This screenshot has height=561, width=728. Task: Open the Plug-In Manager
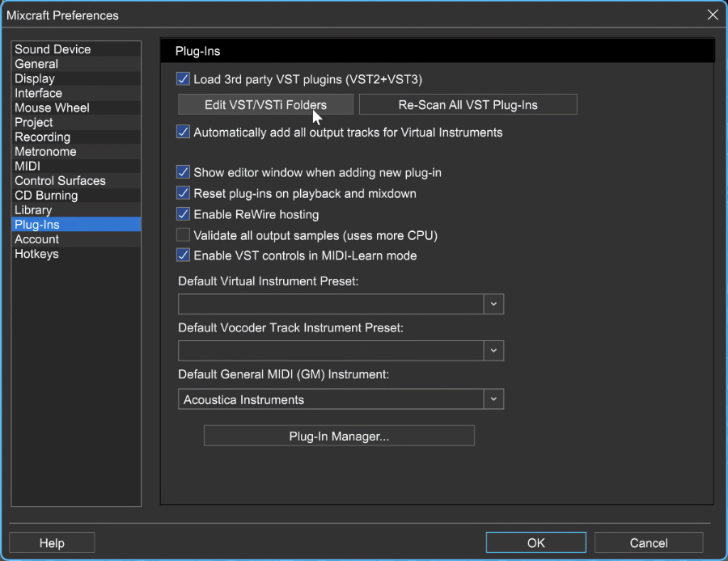(339, 436)
